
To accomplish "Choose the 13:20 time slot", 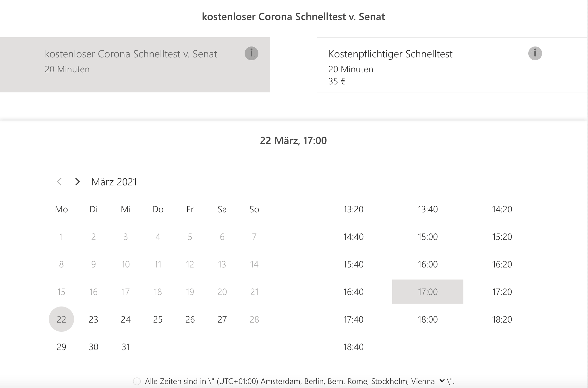I will click(x=353, y=209).
